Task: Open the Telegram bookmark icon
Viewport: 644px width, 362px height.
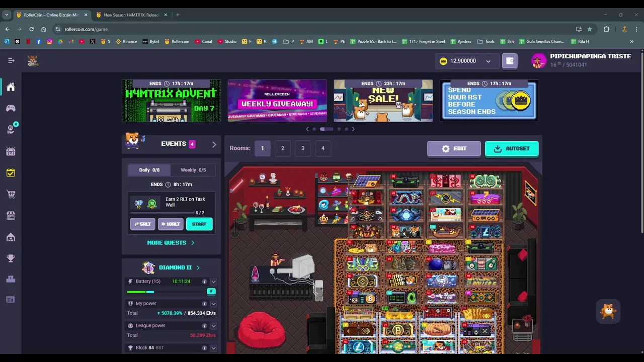Action: (275, 42)
